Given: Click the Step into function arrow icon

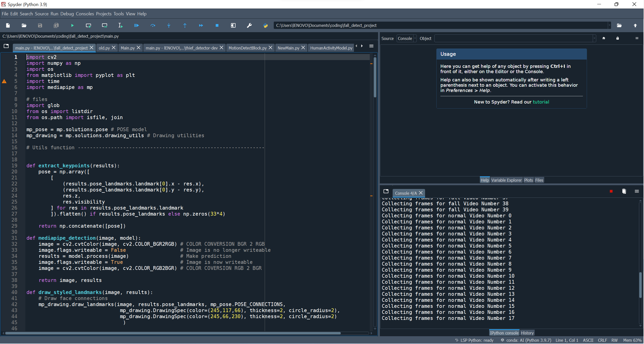Looking at the screenshot, I should 169,25.
